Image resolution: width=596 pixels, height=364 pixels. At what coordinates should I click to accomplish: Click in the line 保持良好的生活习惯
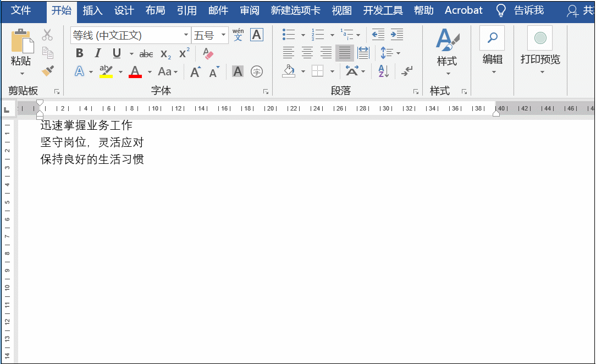click(92, 159)
